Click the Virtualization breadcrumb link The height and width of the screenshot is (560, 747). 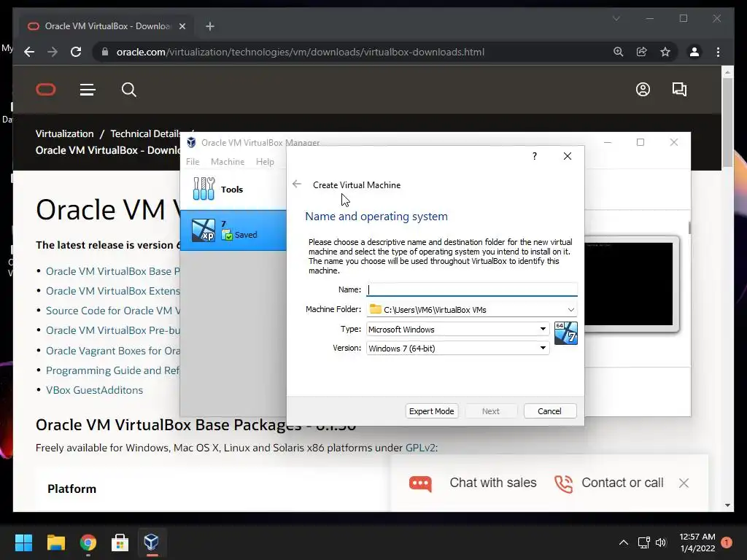[64, 134]
